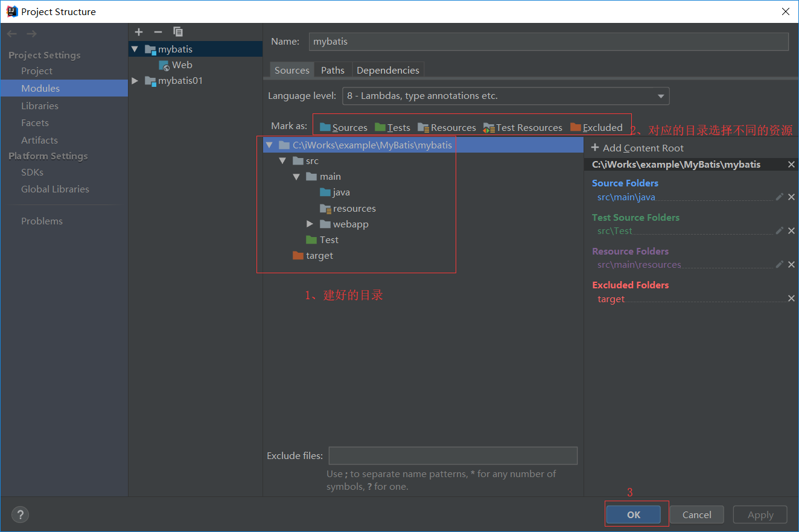Screen dimensions: 799x532
Task: Mark folder as Sources
Action: [343, 127]
